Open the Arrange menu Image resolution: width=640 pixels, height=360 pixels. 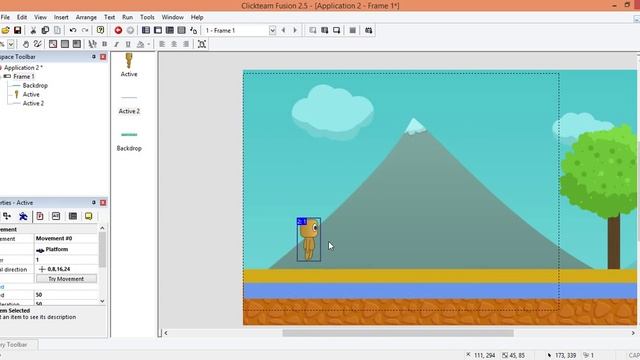(x=86, y=17)
